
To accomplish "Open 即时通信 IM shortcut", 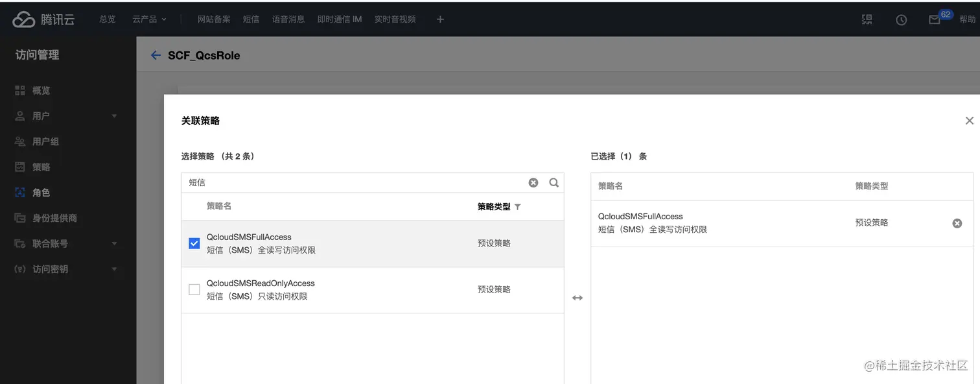I will pos(340,19).
